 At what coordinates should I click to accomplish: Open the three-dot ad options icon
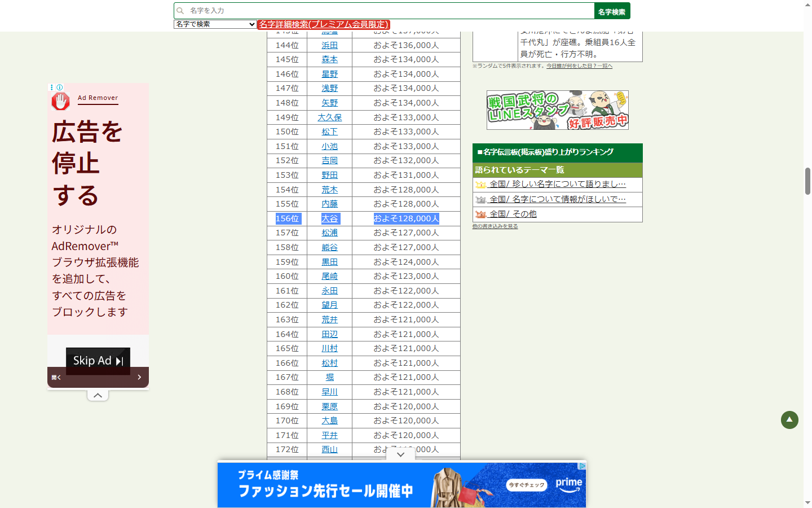point(52,87)
